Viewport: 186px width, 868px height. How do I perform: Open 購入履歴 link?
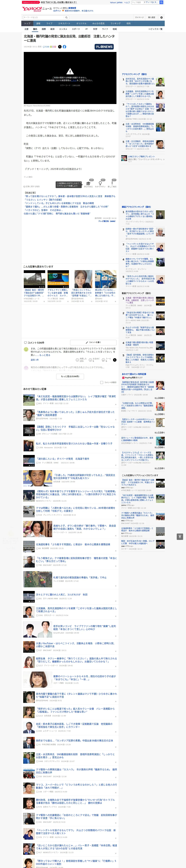point(152,18)
